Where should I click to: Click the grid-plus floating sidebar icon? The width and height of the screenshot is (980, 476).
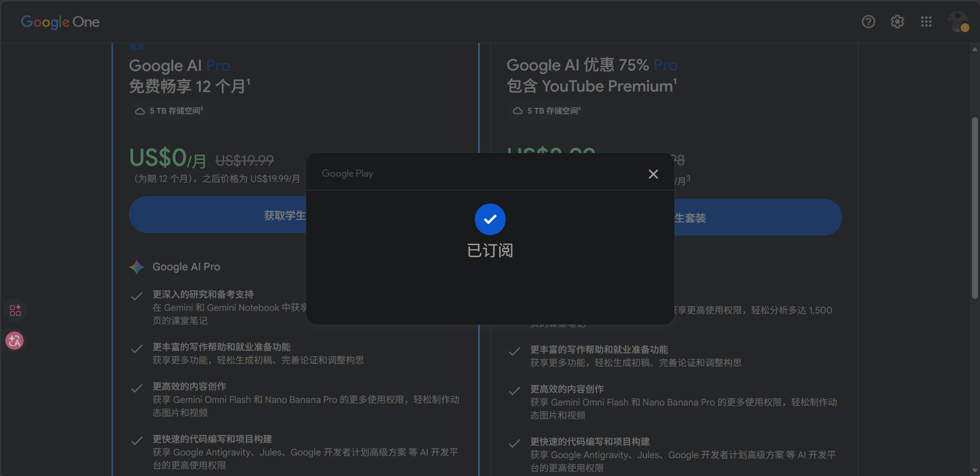point(15,310)
